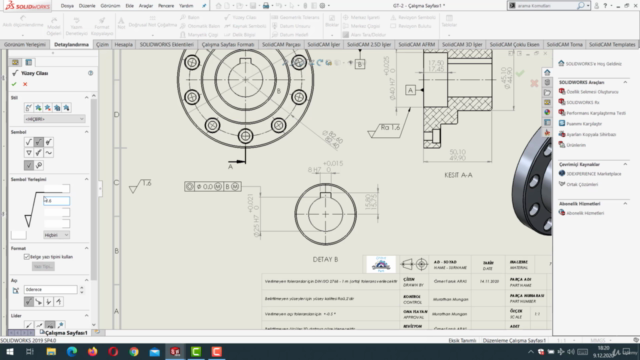Collapse SOLIDWORKS Araçları group in task pane
The image size is (640, 360).
click(x=625, y=82)
